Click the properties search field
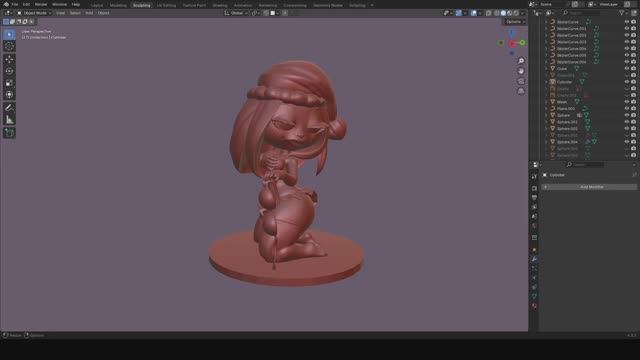Image resolution: width=640 pixels, height=360 pixels. tap(586, 165)
